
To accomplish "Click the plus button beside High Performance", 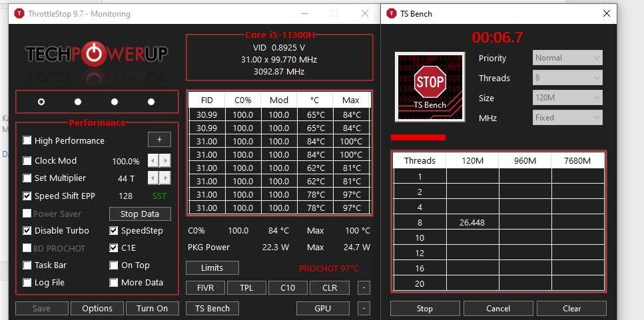I will 159,140.
